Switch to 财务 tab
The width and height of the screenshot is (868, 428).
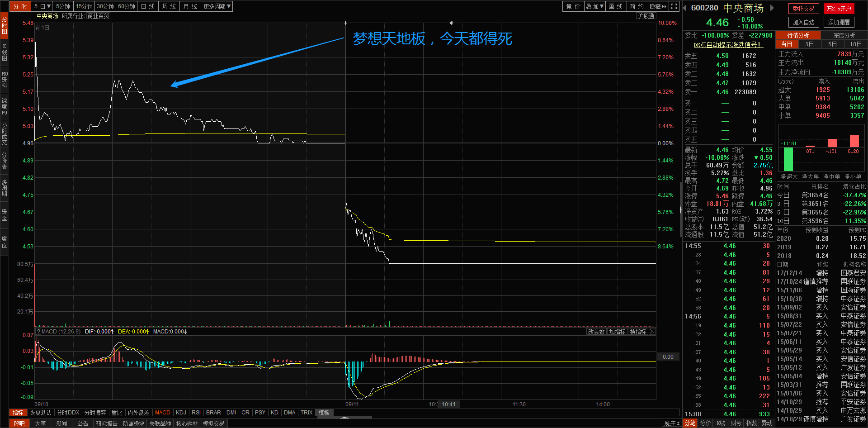pyautogui.click(x=736, y=423)
